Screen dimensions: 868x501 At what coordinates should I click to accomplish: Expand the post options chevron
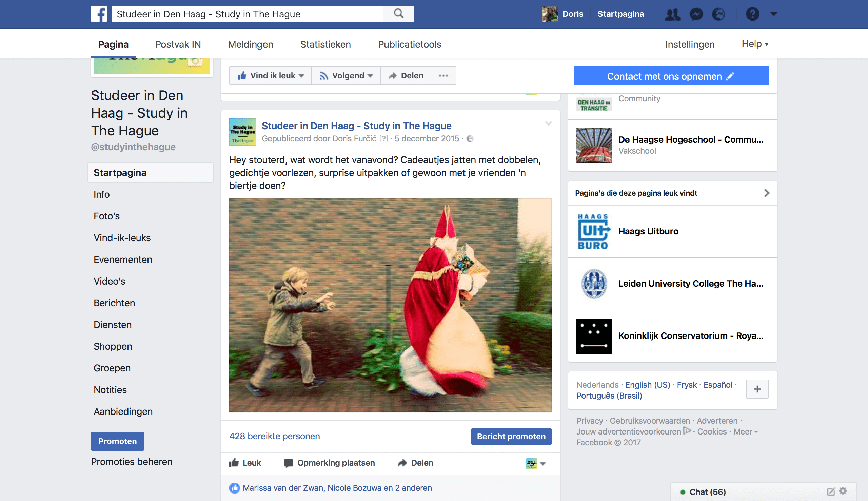tap(548, 123)
